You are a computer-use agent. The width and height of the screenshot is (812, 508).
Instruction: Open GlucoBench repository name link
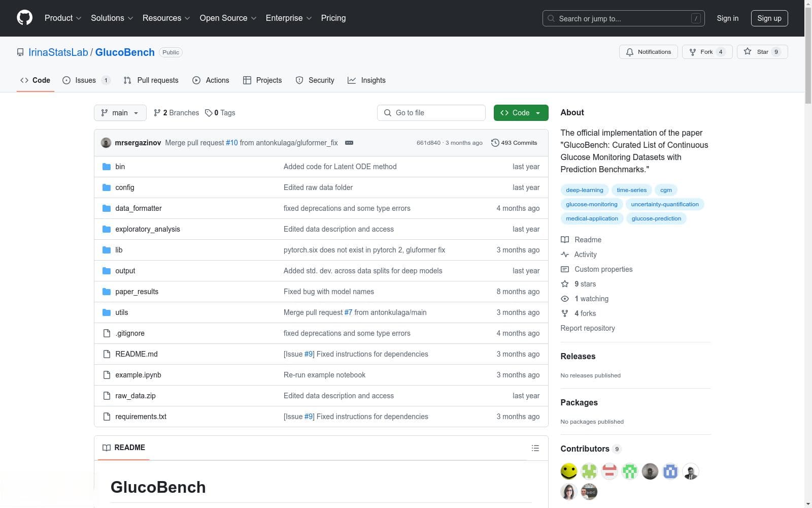[125, 52]
